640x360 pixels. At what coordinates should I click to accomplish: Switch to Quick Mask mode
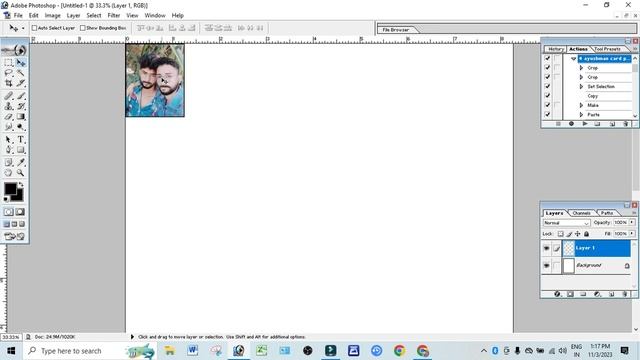tap(20, 212)
